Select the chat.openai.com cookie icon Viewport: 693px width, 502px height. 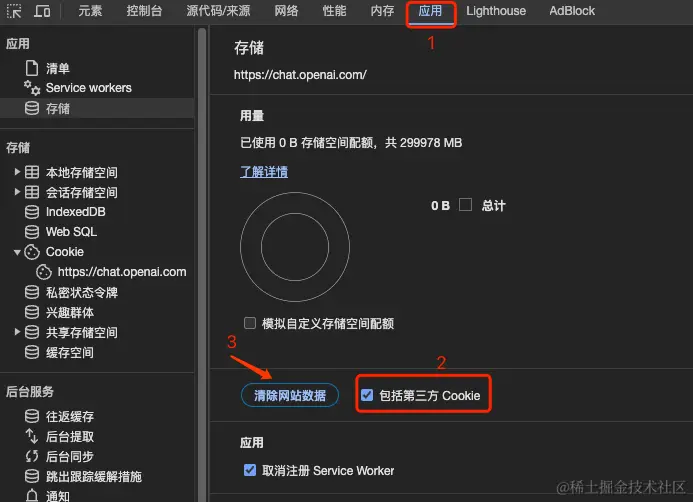[44, 272]
